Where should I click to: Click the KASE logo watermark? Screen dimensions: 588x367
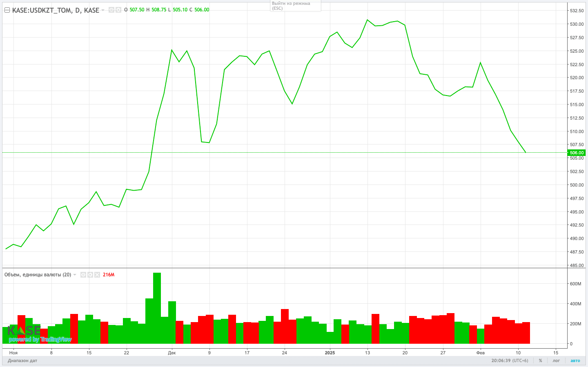tap(24, 331)
